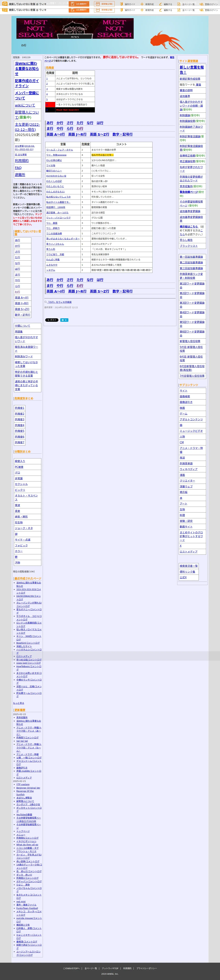Open the 用語集 link
Screen dimensions: 220x980
coord(19,332)
